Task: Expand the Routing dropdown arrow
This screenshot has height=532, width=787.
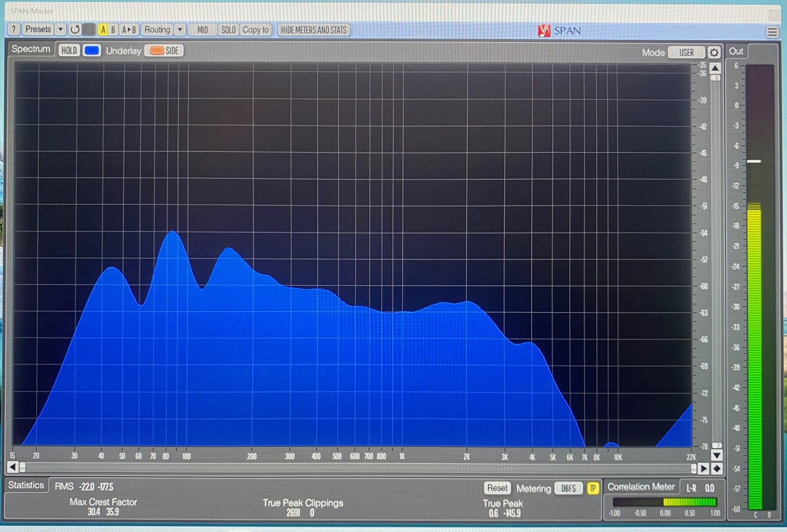Action: click(180, 29)
